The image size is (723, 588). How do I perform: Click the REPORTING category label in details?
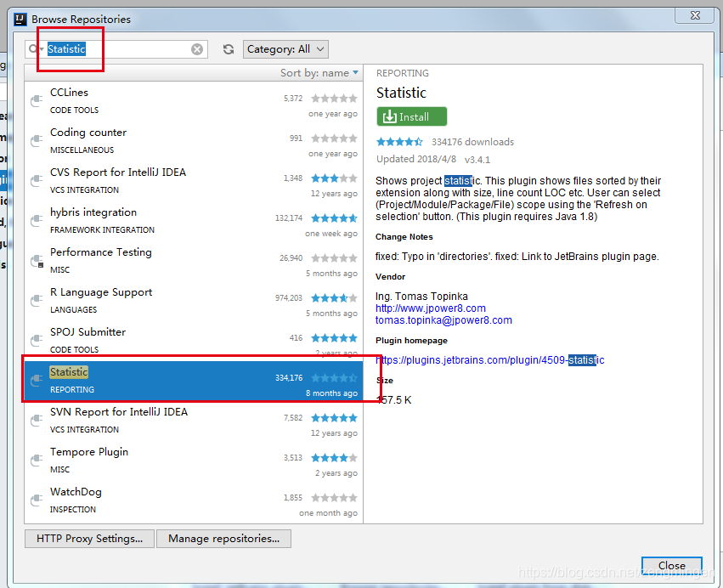[x=402, y=73]
